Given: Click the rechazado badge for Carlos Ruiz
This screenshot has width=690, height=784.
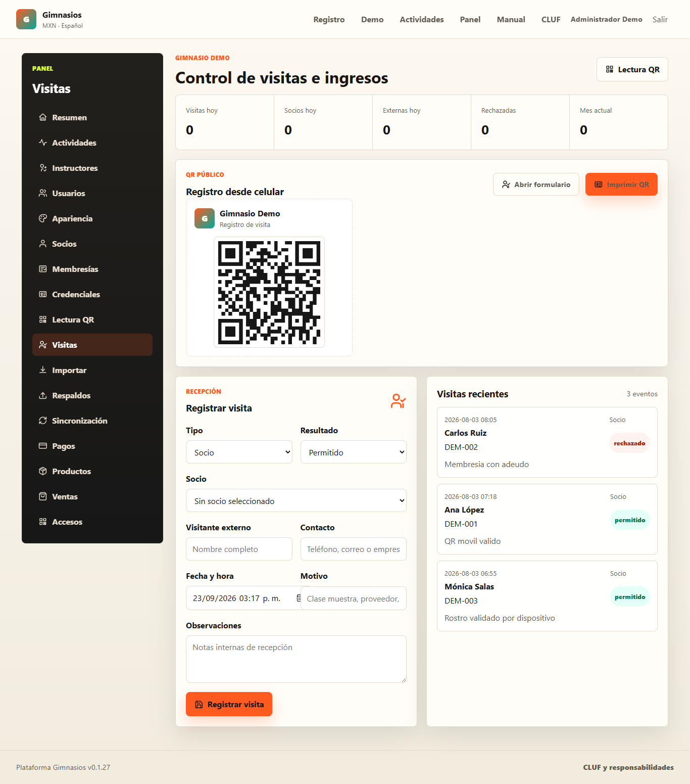Looking at the screenshot, I should (x=629, y=443).
